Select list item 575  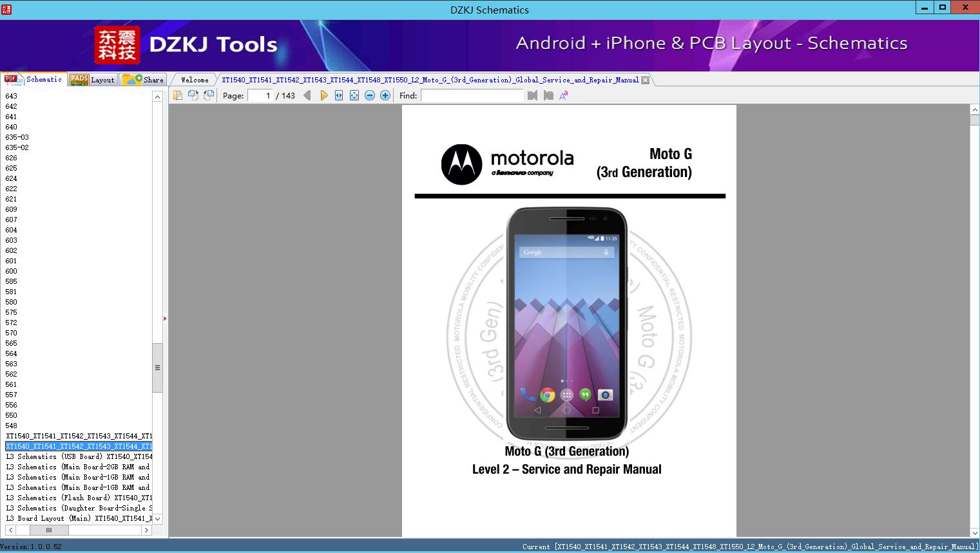coord(12,312)
